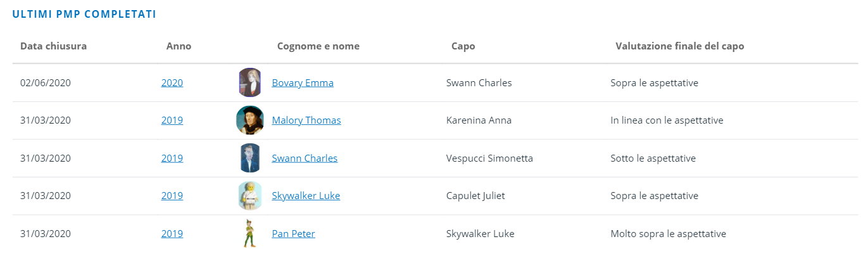Click Swann Charles's avatar image
The image size is (868, 258).
point(249,158)
